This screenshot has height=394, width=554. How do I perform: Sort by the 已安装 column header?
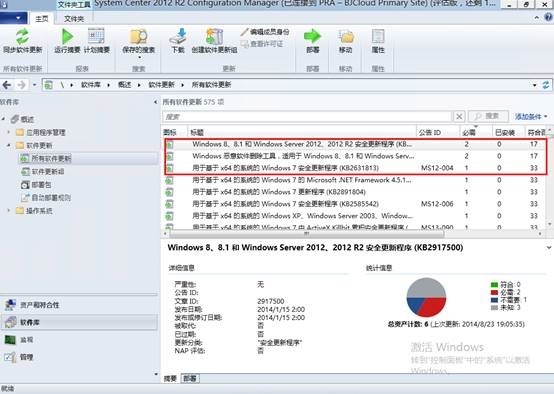(508, 132)
